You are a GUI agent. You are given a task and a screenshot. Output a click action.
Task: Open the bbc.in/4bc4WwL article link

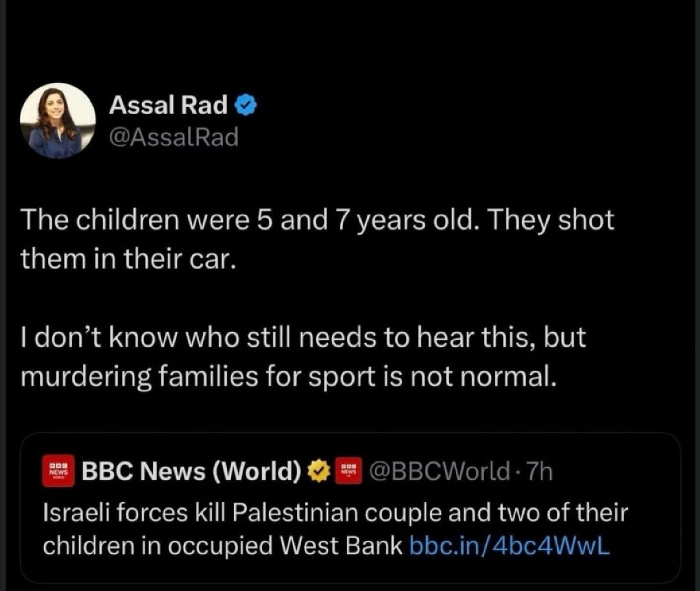coord(509,545)
